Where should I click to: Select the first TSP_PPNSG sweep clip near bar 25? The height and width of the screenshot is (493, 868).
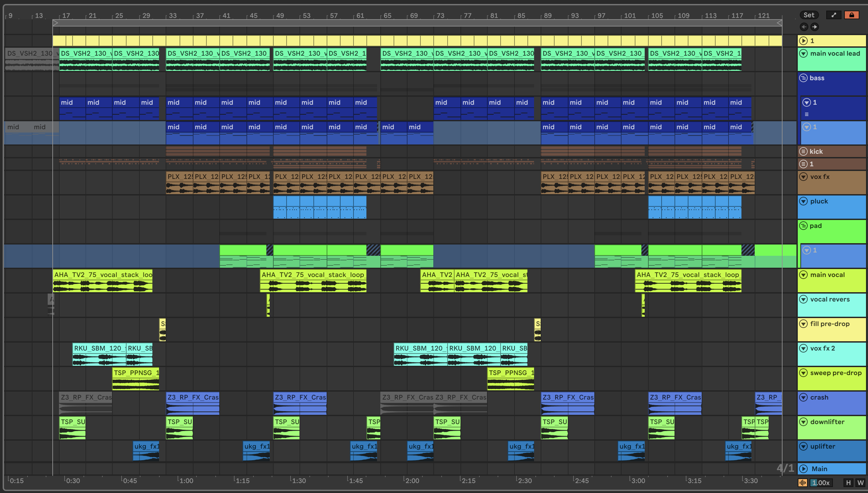point(136,379)
